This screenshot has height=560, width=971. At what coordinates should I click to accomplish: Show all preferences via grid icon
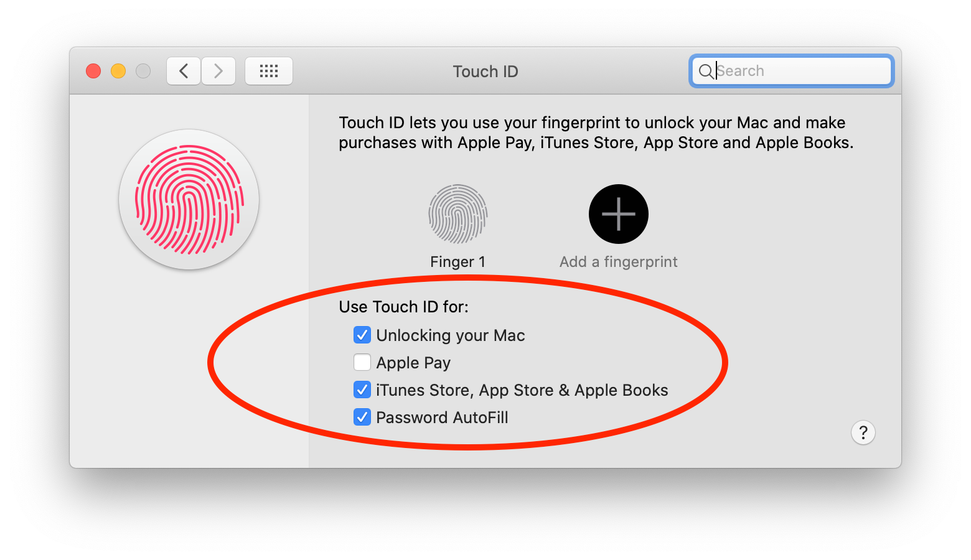(x=269, y=71)
